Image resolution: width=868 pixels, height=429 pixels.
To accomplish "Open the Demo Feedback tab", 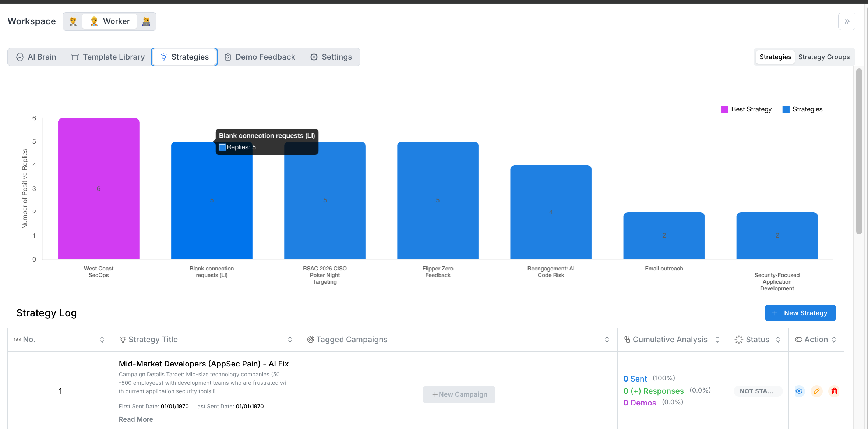I will pyautogui.click(x=260, y=57).
